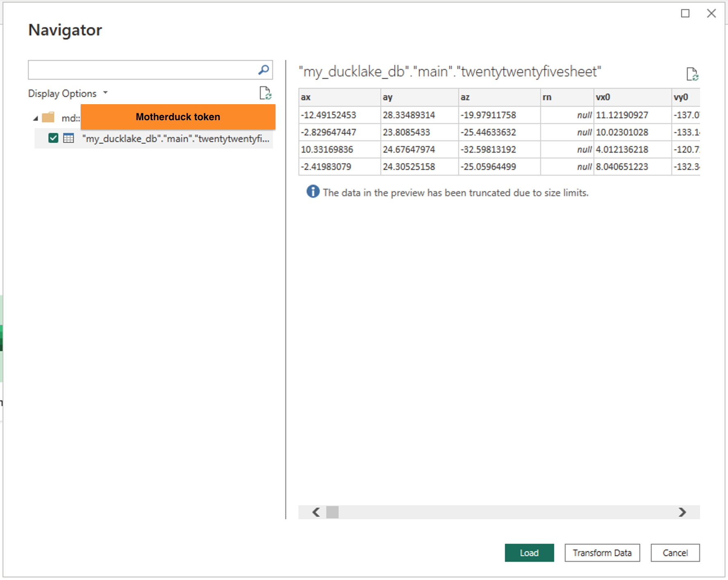Uncheck the twentytwentyfivesheet table checkbox

53,138
